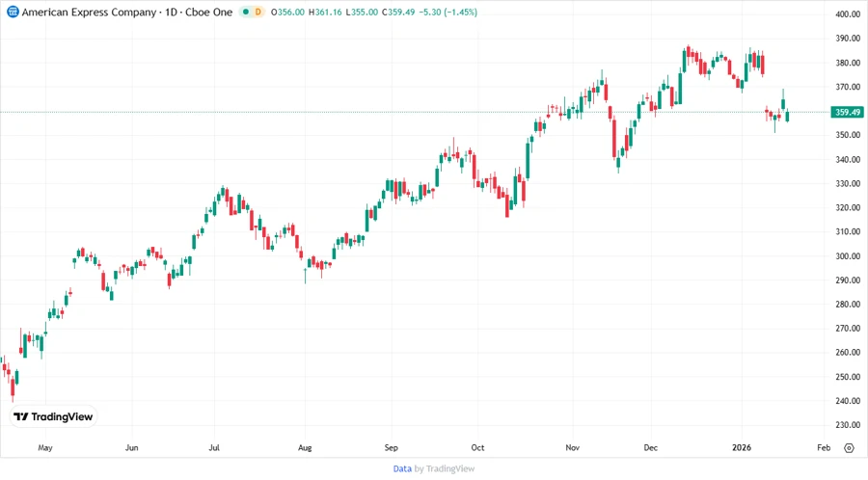Click the 2026 date axis label
This screenshot has width=868, height=480.
click(x=742, y=448)
